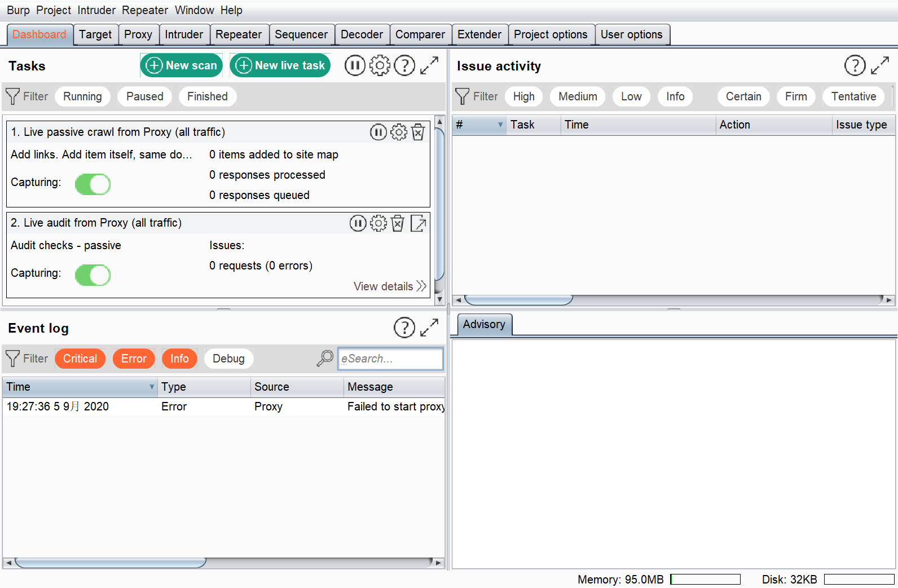Image resolution: width=898 pixels, height=588 pixels.
Task: Toggle the Medium severity filter
Action: [x=578, y=96]
